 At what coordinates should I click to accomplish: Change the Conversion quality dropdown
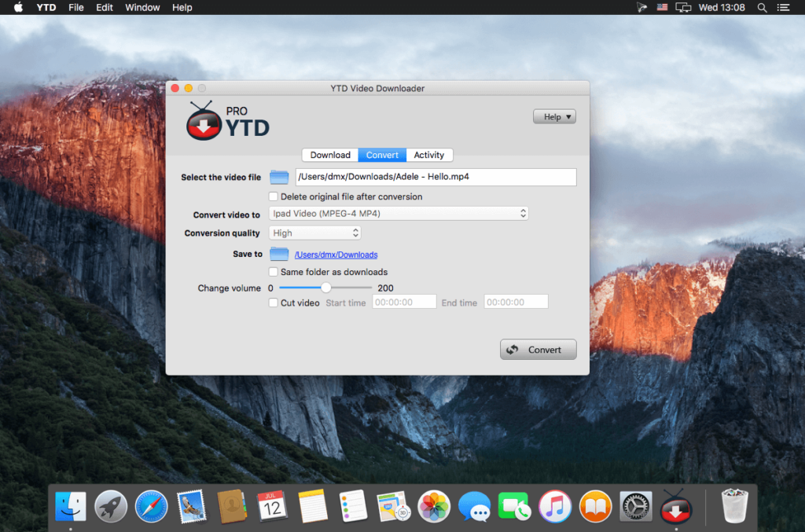pos(314,233)
